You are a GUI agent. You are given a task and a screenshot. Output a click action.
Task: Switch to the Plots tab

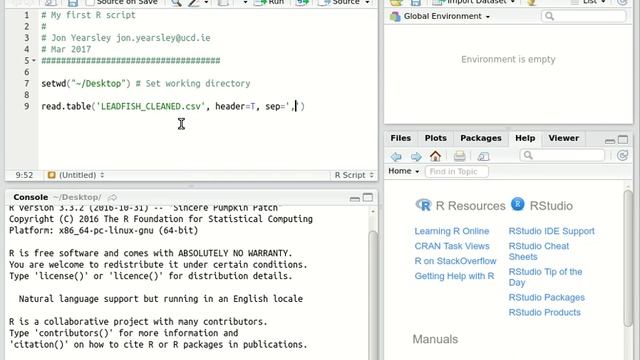point(436,138)
